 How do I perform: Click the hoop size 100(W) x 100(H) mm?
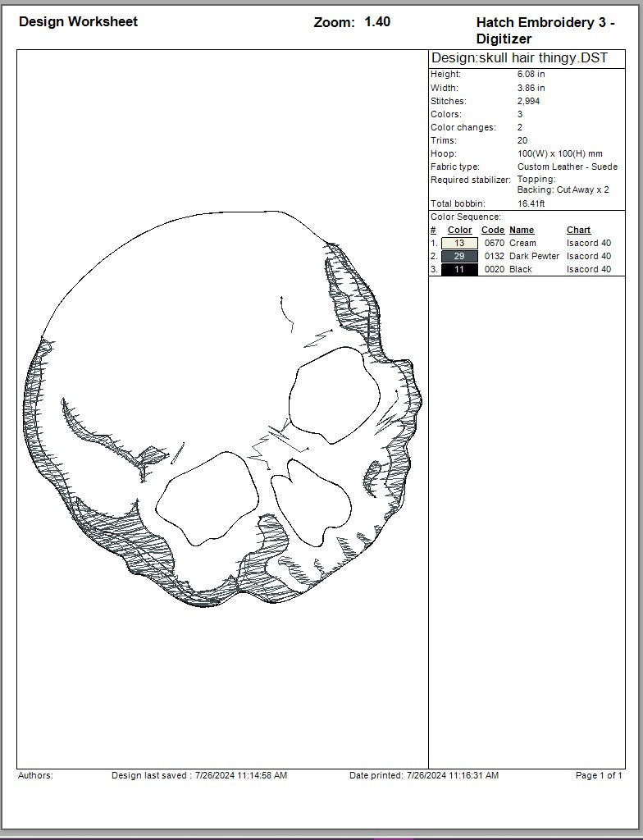[559, 153]
